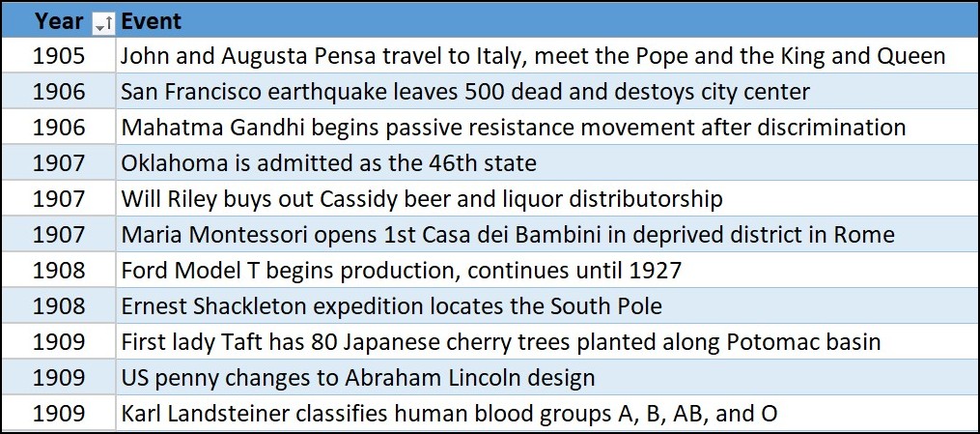Select the year cell beside Karl Landsteiner

[x=59, y=414]
